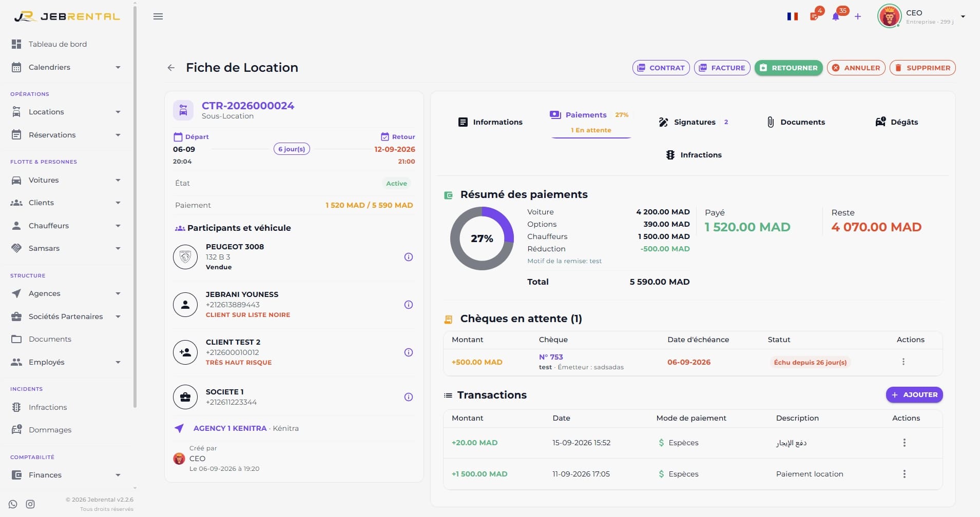The image size is (980, 517).
Task: Go back using the arrow beside Fiche de Location
Action: click(x=171, y=68)
